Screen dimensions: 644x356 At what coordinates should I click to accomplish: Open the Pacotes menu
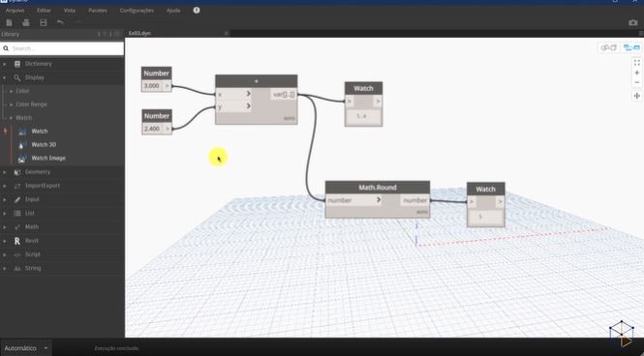(x=98, y=11)
